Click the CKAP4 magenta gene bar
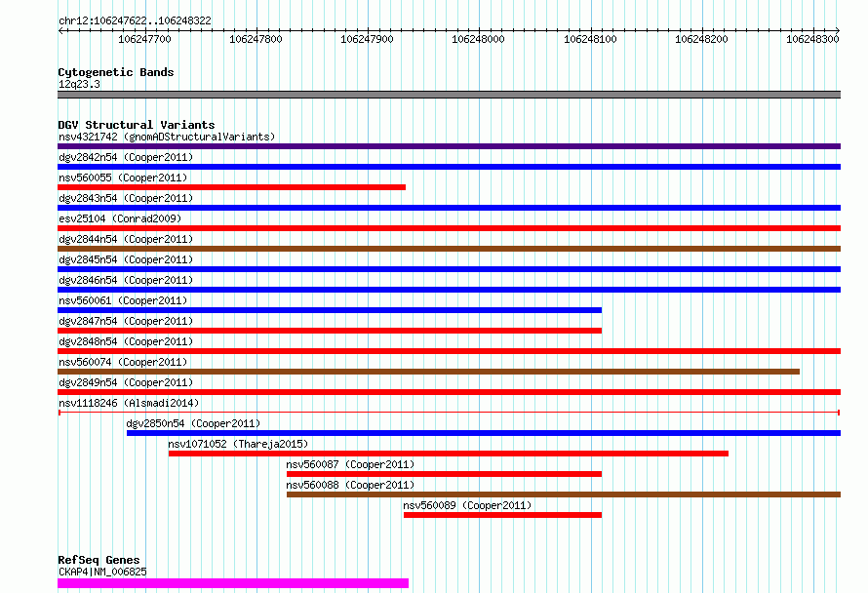The width and height of the screenshot is (868, 593). [233, 583]
